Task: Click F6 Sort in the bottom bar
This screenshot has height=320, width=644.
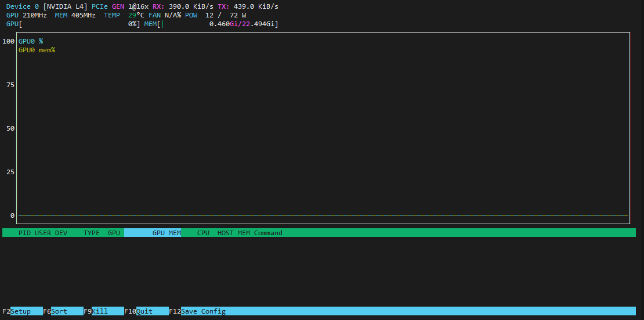Action: coord(59,311)
